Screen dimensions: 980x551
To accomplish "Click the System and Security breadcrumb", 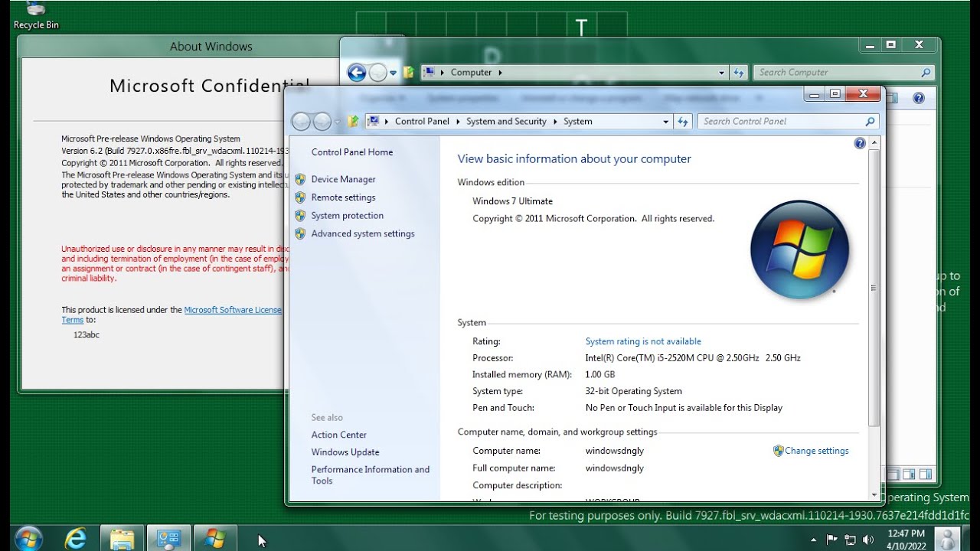I will tap(506, 121).
